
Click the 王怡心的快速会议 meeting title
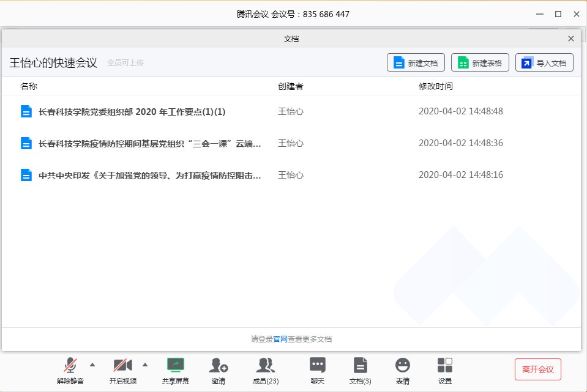(x=53, y=62)
